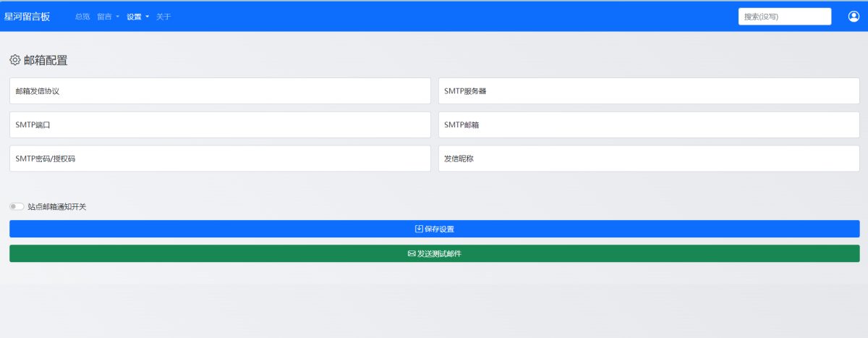Click the gear icon beside 邮箱配置
This screenshot has height=338, width=868.
15,60
